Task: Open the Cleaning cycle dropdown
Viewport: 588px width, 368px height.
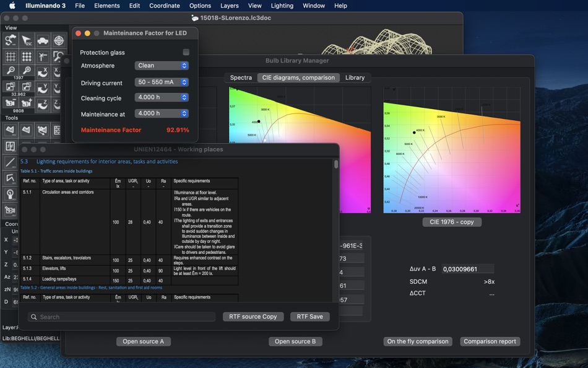Action: [x=162, y=97]
